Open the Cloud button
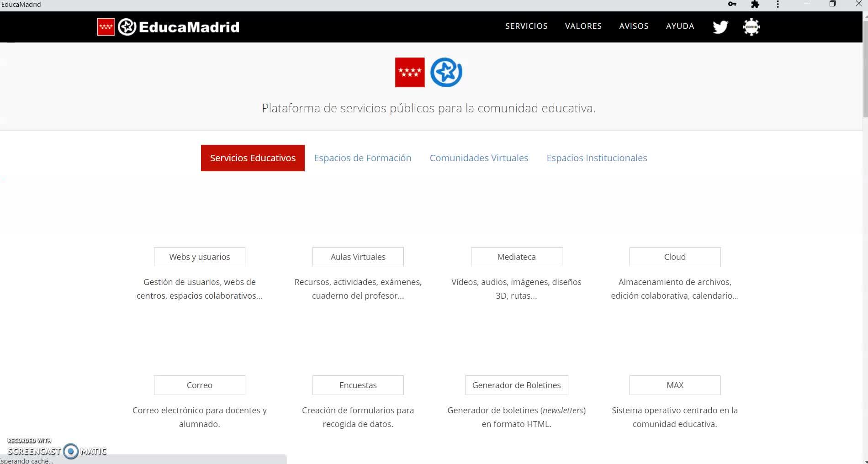 (675, 257)
